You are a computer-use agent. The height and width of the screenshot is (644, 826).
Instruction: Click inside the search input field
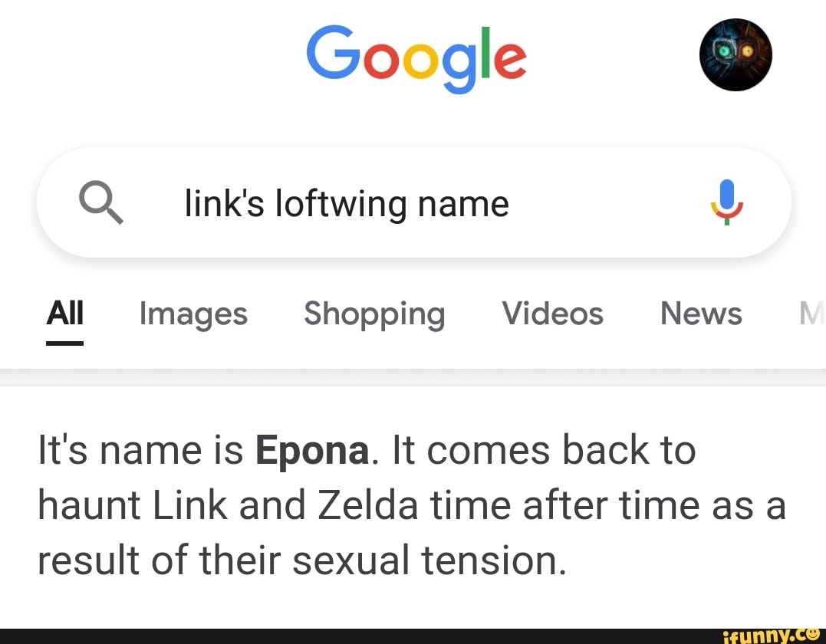(x=414, y=202)
